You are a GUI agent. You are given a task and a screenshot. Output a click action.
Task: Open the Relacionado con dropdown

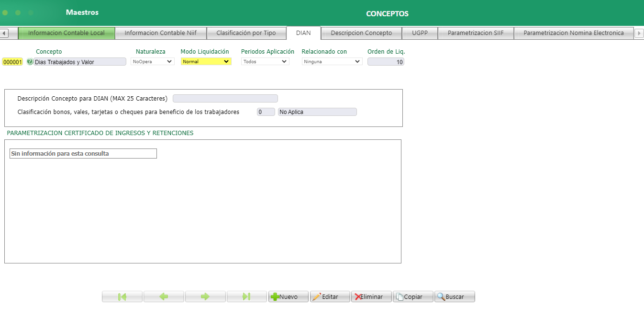coord(332,61)
